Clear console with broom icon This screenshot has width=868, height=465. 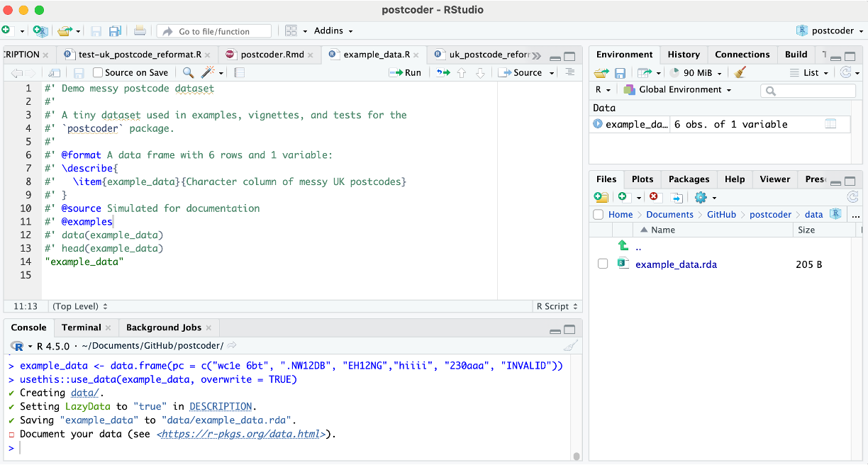click(x=570, y=346)
